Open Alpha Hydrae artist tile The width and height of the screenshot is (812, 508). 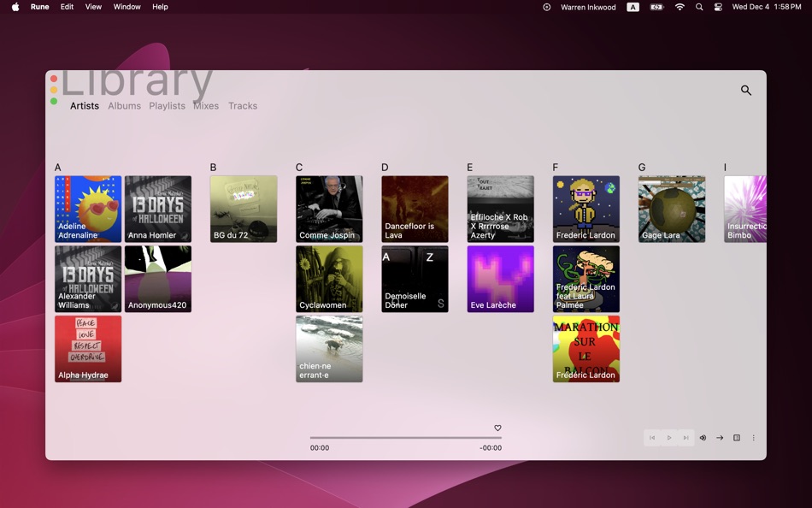coord(88,349)
